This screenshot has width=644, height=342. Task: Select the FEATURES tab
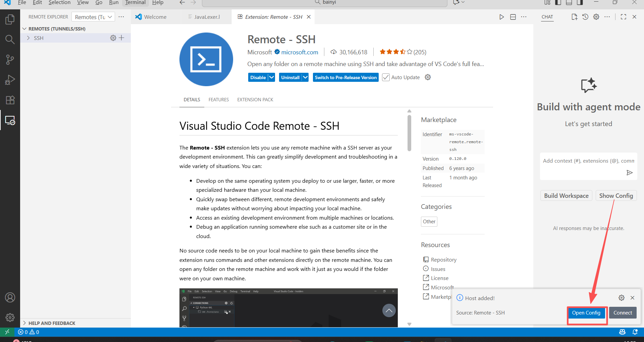[219, 100]
